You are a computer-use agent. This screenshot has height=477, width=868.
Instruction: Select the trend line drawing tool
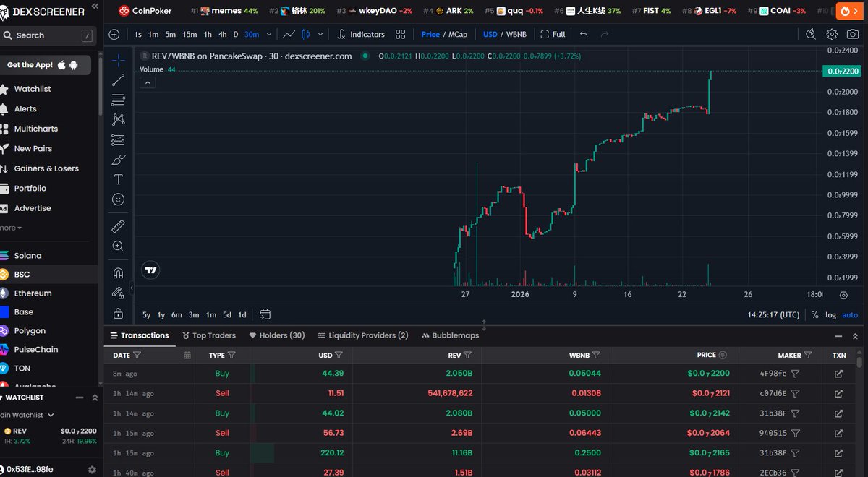pyautogui.click(x=118, y=80)
